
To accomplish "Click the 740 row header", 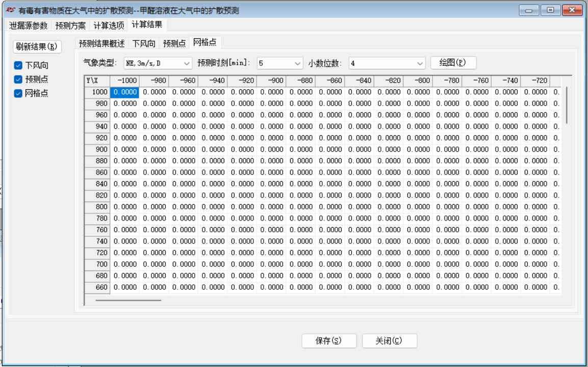I will click(97, 241).
